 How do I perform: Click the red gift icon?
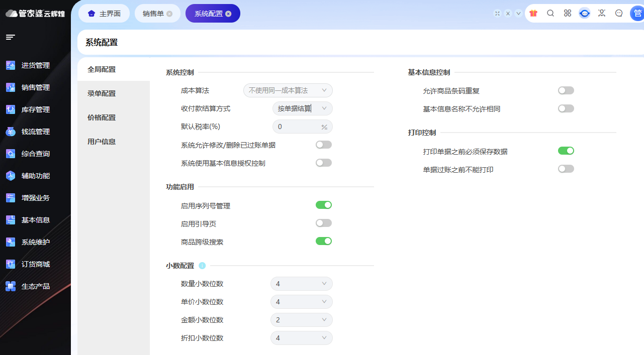533,14
